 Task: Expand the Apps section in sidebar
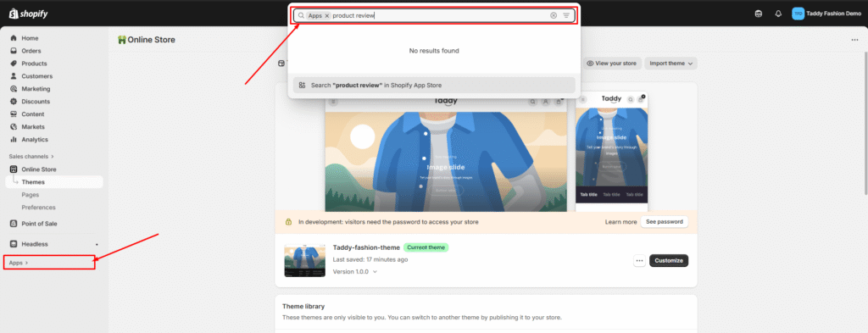pyautogui.click(x=19, y=263)
